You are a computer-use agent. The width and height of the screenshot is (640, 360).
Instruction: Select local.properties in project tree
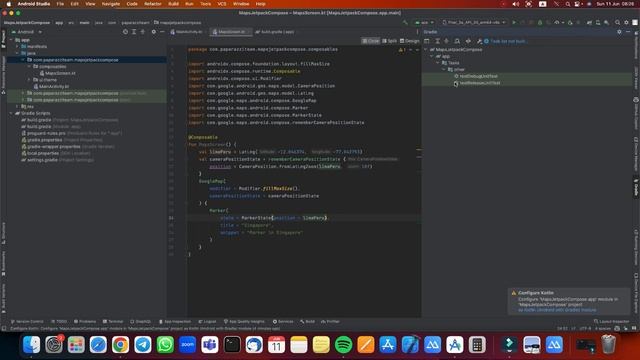[43, 153]
